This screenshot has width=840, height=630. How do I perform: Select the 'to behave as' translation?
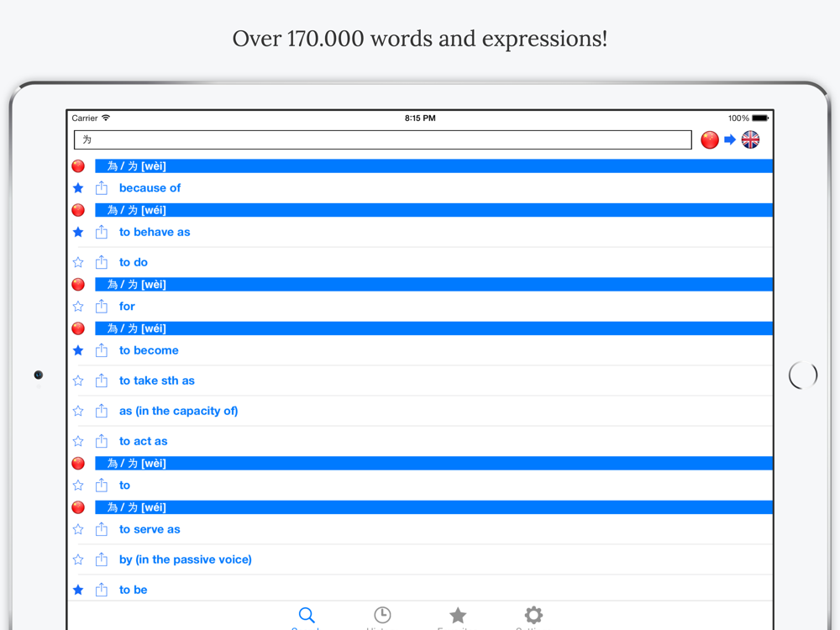pos(155,232)
